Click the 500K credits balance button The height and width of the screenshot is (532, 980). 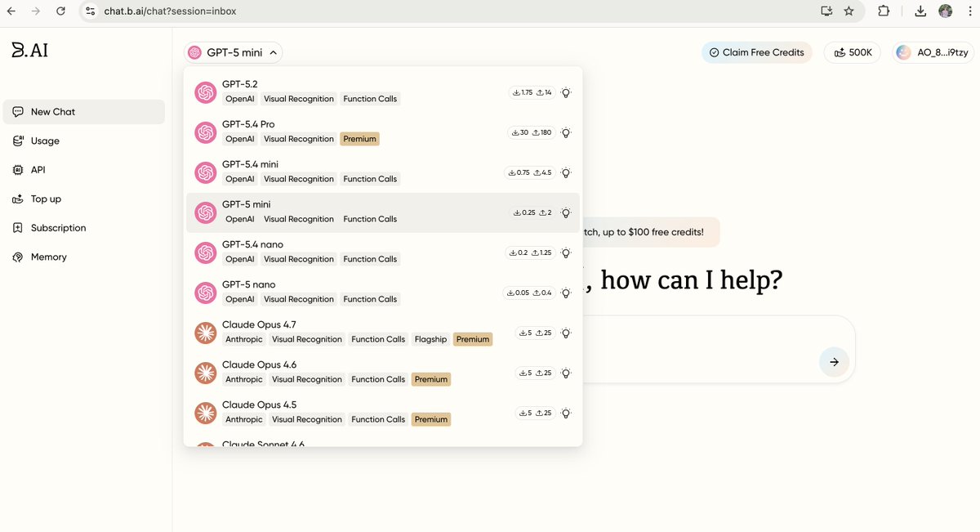click(853, 52)
